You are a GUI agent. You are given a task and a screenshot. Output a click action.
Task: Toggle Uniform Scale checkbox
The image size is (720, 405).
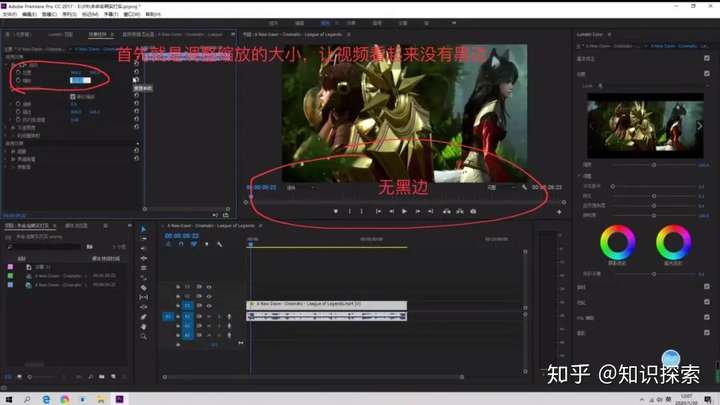[x=73, y=96]
